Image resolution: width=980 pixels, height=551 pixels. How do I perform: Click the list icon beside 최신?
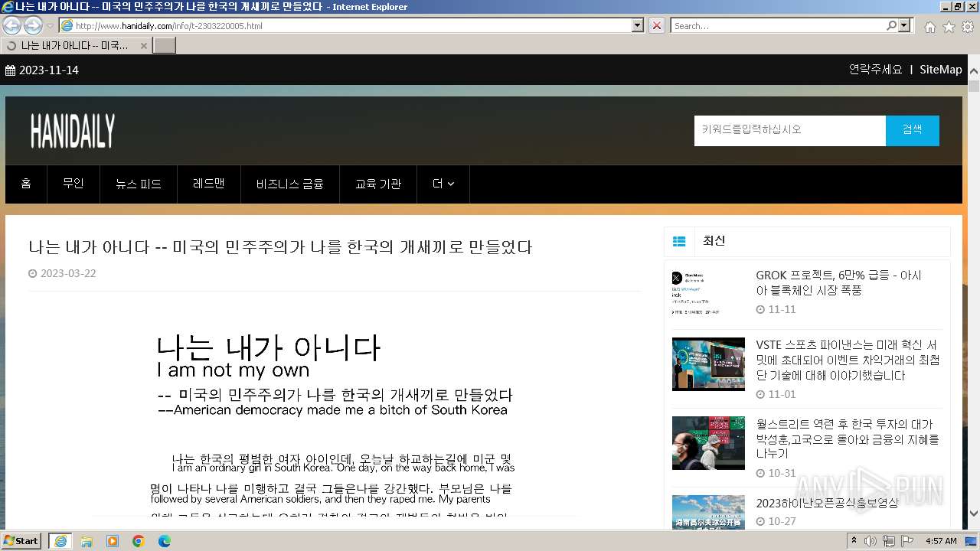679,241
